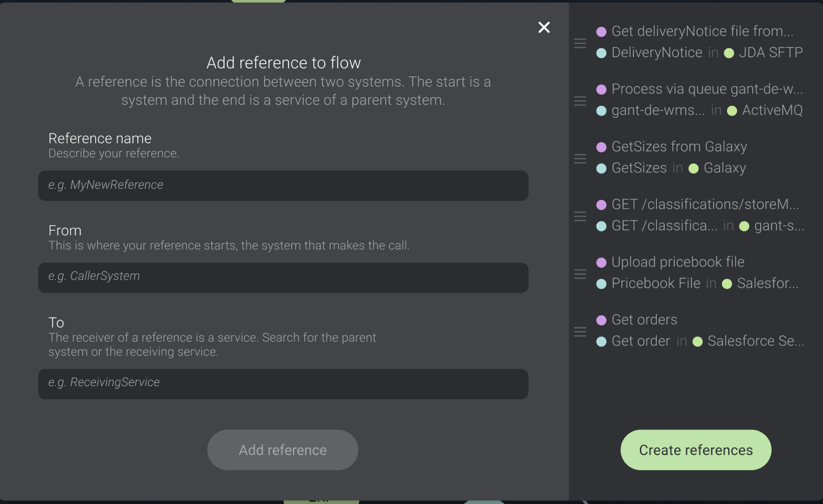
Task: Click the drag handle for GetSizes from Galaxy row
Action: coord(580,158)
